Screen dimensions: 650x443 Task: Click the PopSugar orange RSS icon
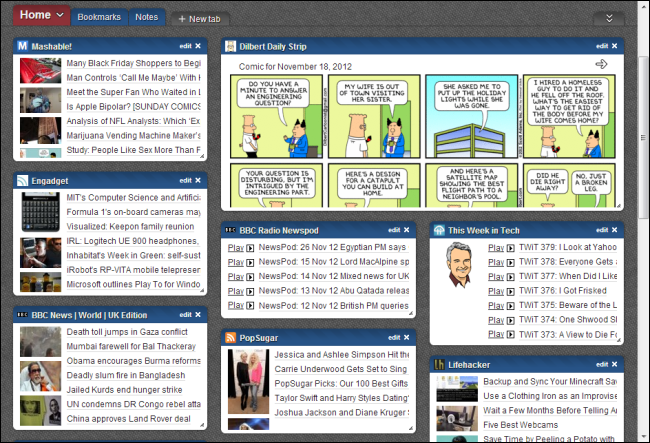click(231, 338)
